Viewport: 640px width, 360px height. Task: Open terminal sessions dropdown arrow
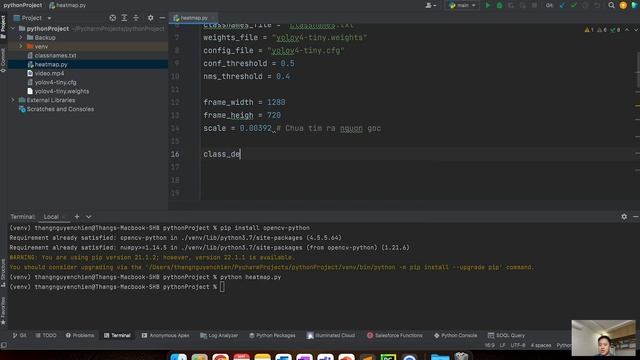click(x=89, y=217)
